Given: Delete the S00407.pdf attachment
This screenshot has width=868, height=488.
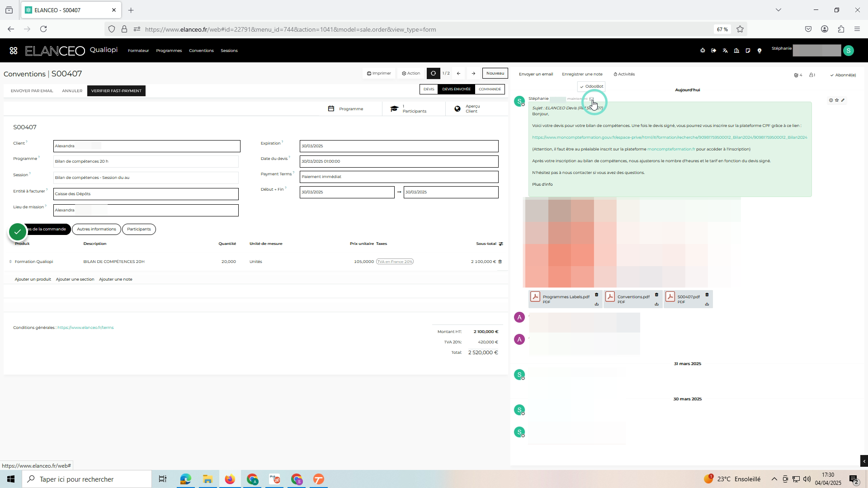Looking at the screenshot, I should tap(707, 295).
